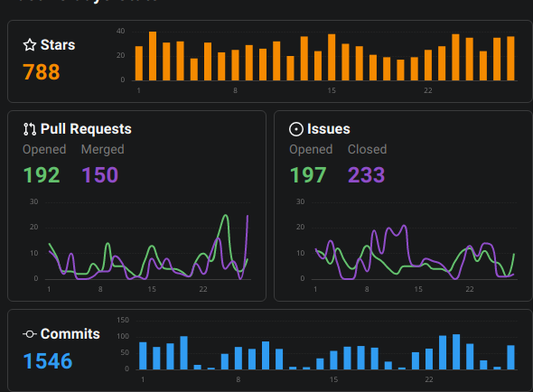The image size is (533, 392).
Task: Click the circular Issues icon
Action: [296, 129]
